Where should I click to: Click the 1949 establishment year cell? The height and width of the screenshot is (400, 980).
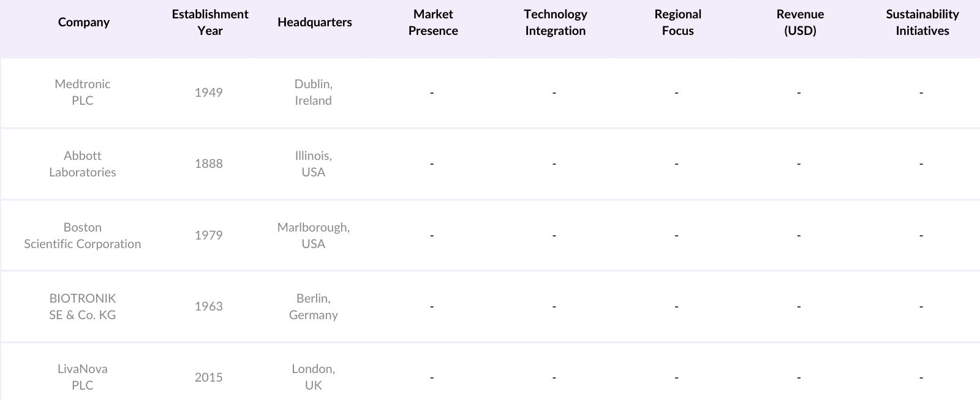pyautogui.click(x=208, y=92)
